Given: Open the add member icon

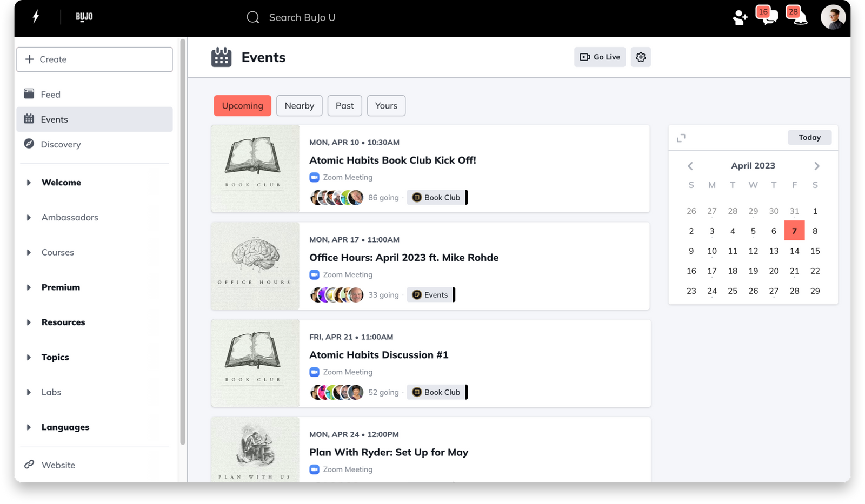Looking at the screenshot, I should pos(740,18).
